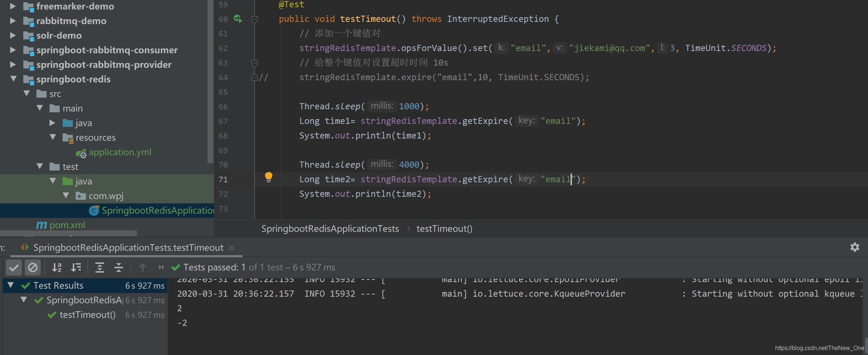Expand all test result nodes
868x355 pixels.
tap(99, 268)
